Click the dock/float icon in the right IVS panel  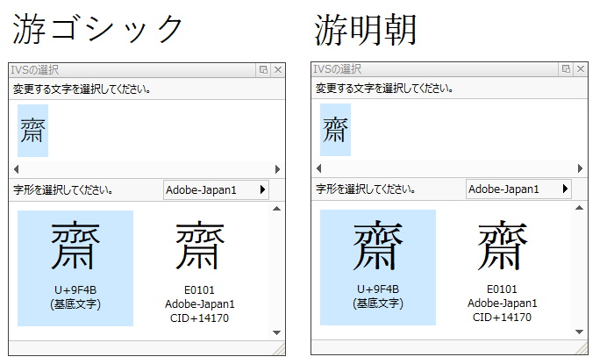tap(566, 69)
